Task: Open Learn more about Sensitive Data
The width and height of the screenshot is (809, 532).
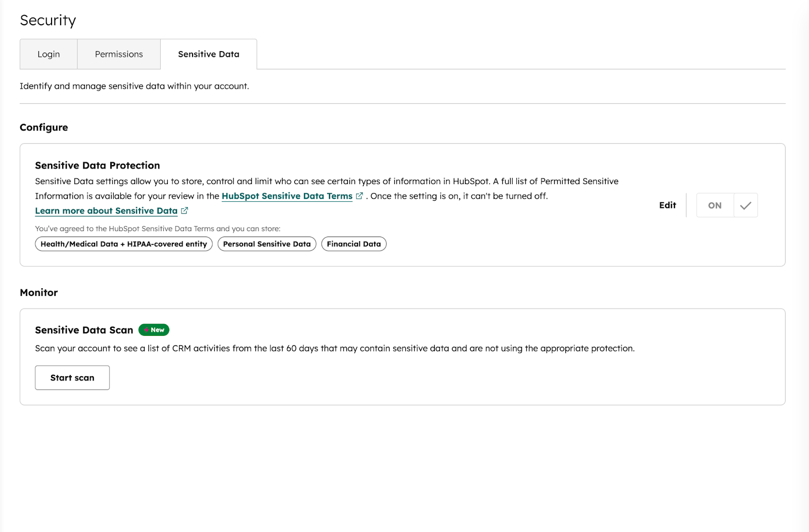Action: coord(106,210)
